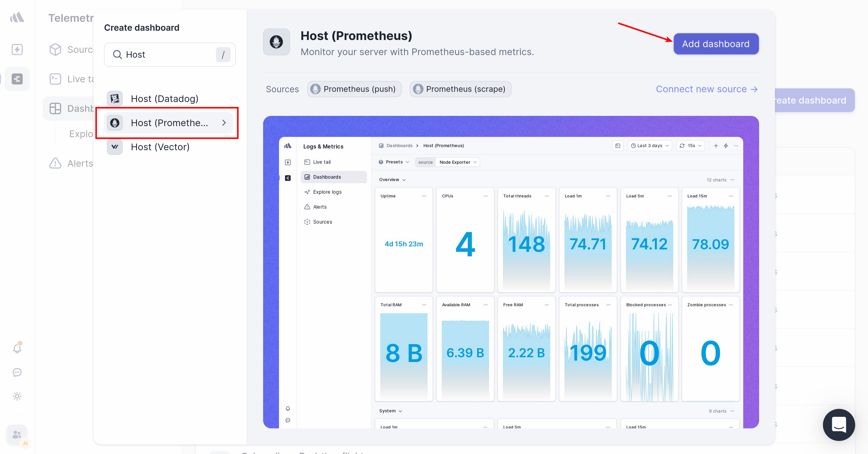Click the Better Stack logo icon

[x=17, y=17]
